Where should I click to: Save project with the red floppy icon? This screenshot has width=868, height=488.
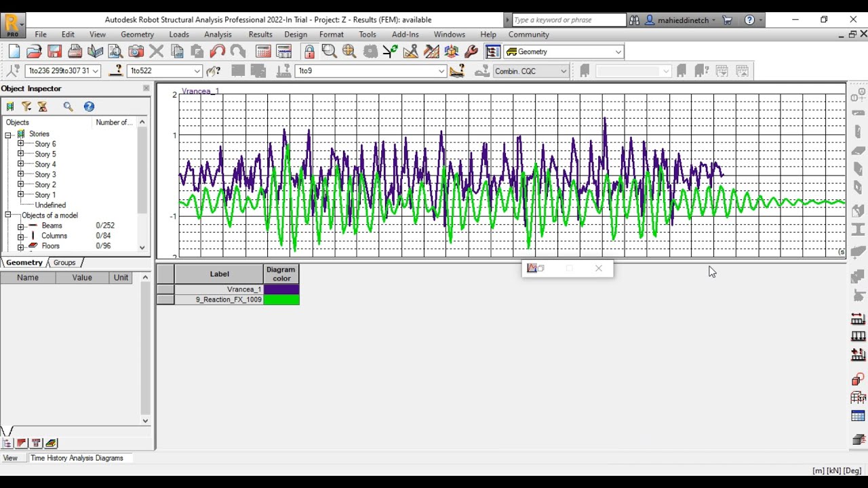coord(54,52)
